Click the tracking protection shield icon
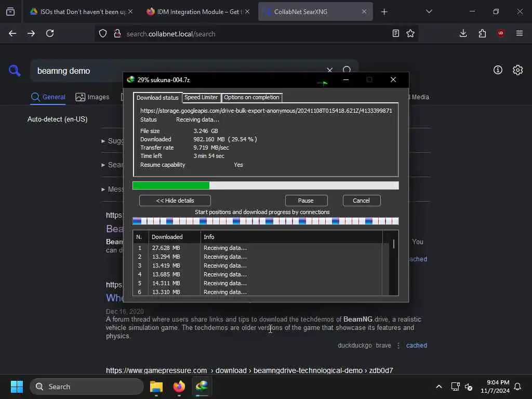The width and height of the screenshot is (532, 399). click(x=103, y=33)
